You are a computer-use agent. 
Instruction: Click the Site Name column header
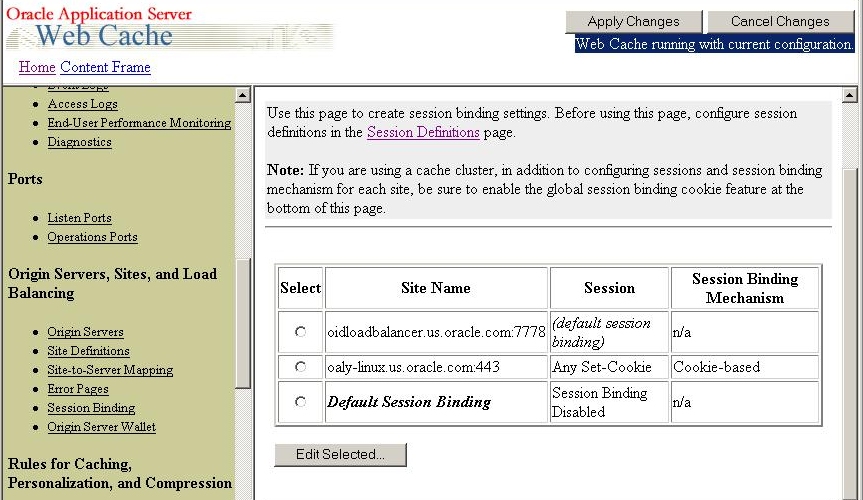436,288
